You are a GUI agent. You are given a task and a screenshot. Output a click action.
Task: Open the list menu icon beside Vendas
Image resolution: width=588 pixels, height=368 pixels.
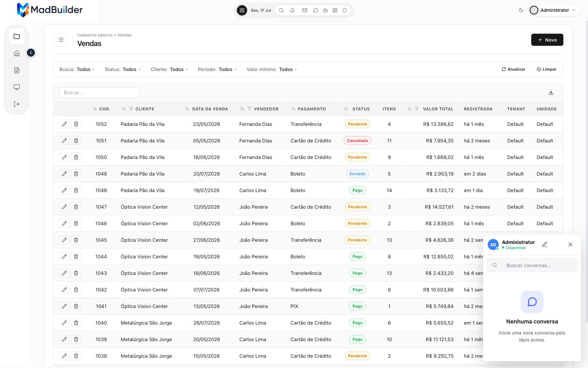[x=61, y=40]
